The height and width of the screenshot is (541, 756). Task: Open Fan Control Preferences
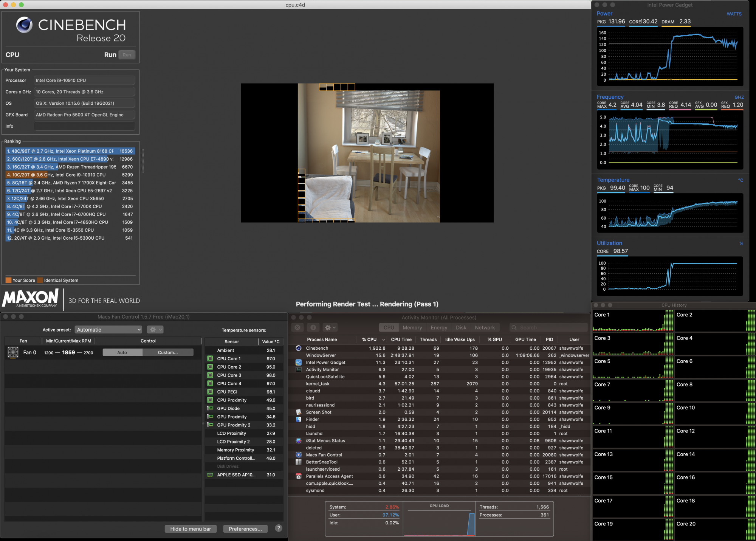point(245,529)
